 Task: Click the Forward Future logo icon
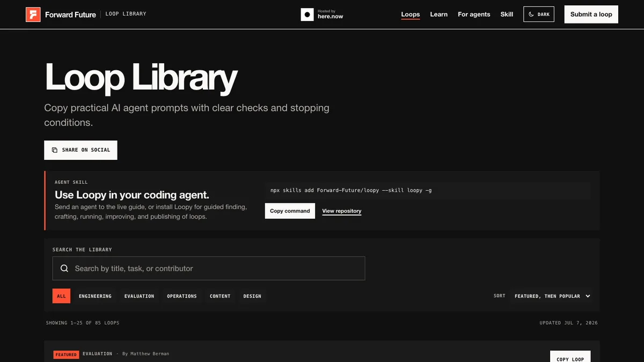coord(33,14)
